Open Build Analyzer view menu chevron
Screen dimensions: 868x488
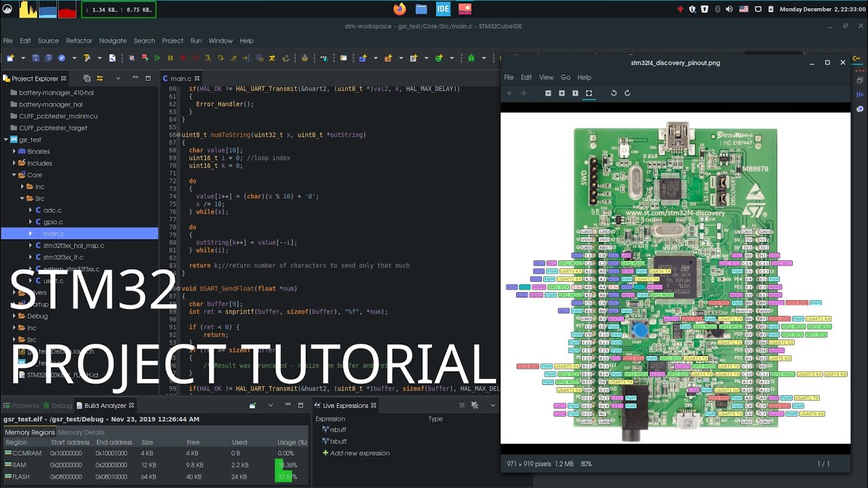271,405
